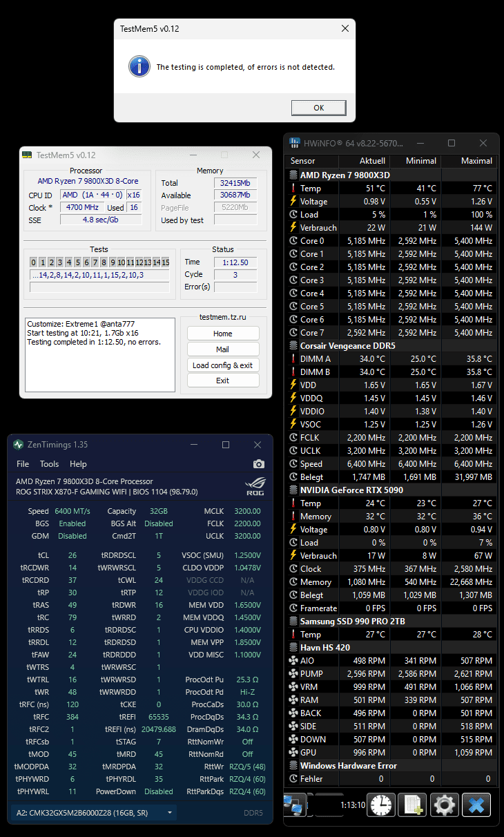Close sensors with HWiNFO blue X icon

tap(476, 805)
